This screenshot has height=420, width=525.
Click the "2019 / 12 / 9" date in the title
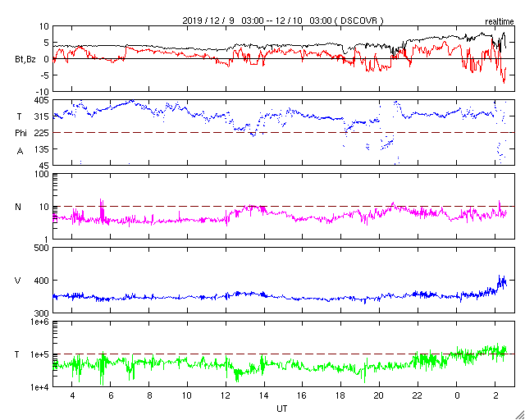pyautogui.click(x=208, y=21)
